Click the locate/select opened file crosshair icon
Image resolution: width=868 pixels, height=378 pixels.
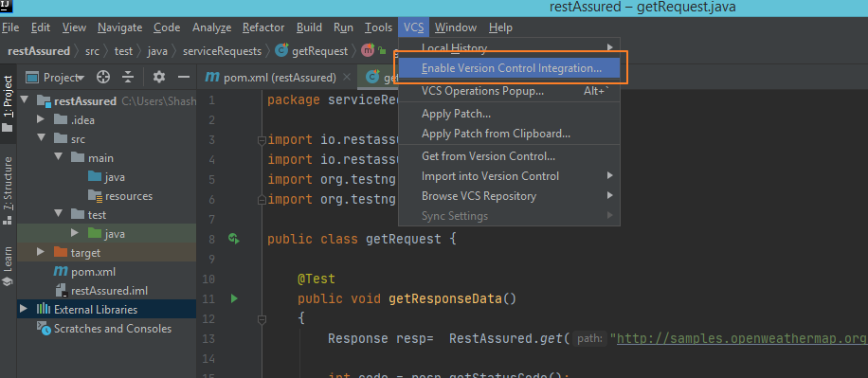pos(103,77)
